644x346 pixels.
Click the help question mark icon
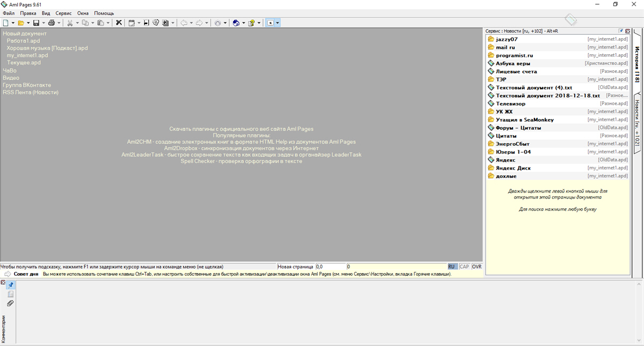click(251, 23)
